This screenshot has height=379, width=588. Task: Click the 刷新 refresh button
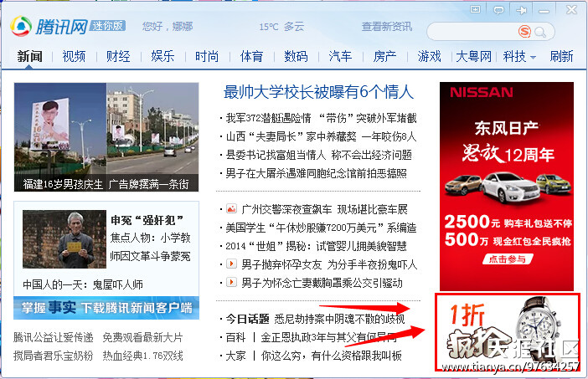(x=561, y=57)
